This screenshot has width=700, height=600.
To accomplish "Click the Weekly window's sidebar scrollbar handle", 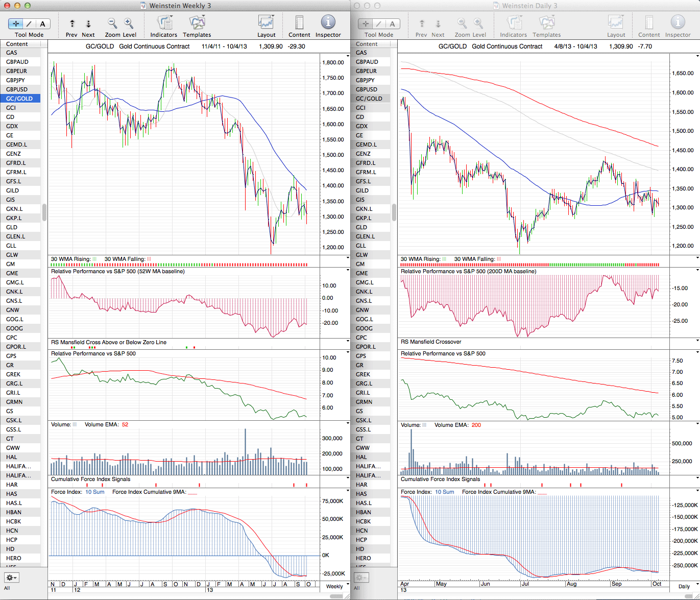I will click(44, 212).
